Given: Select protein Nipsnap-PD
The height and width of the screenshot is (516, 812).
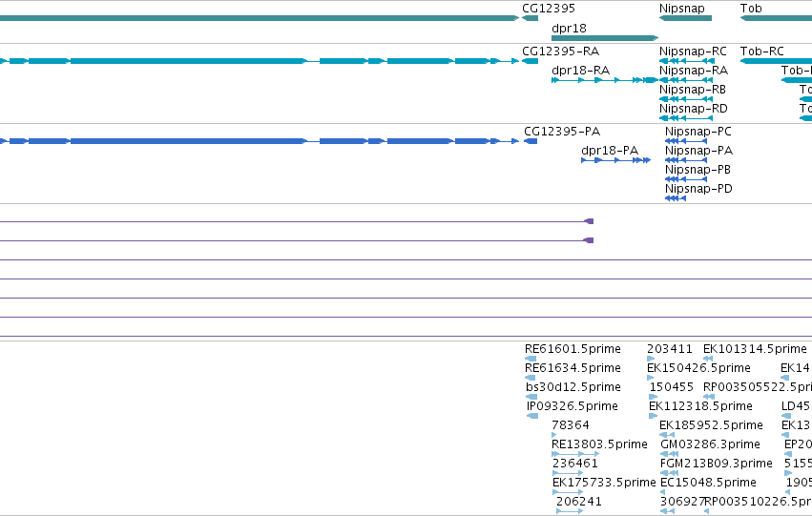Looking at the screenshot, I should coord(698,189).
